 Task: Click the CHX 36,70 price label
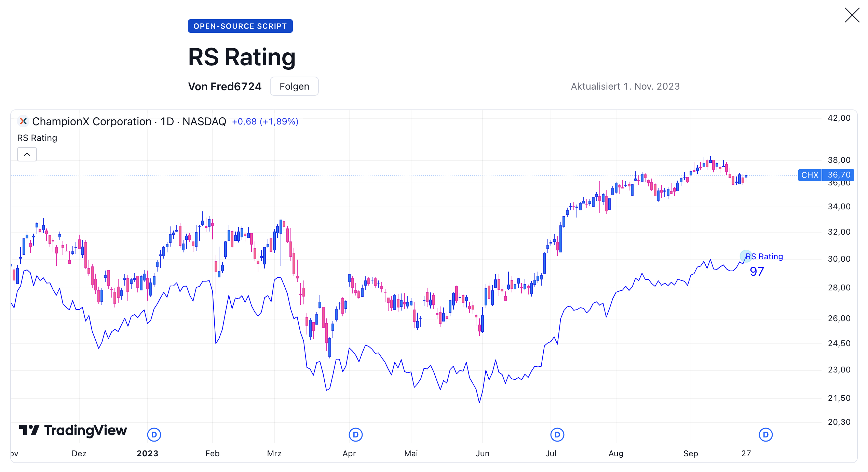[x=826, y=175]
